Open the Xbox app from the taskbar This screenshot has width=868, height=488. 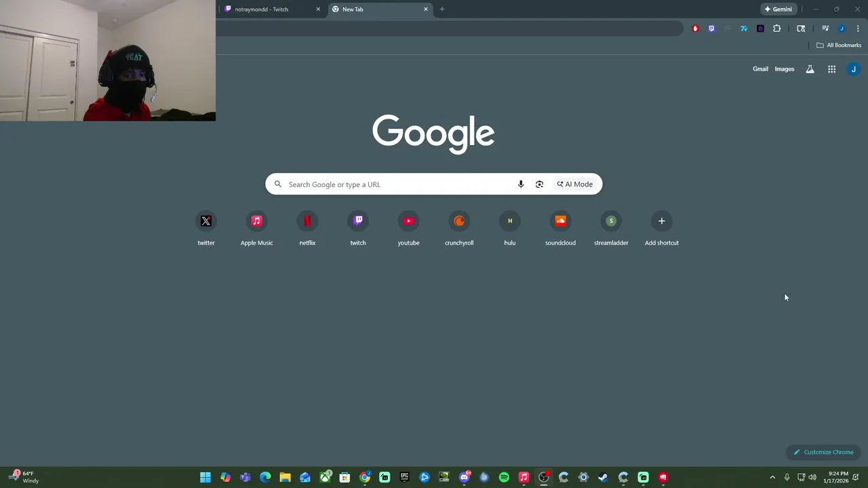coord(325,477)
